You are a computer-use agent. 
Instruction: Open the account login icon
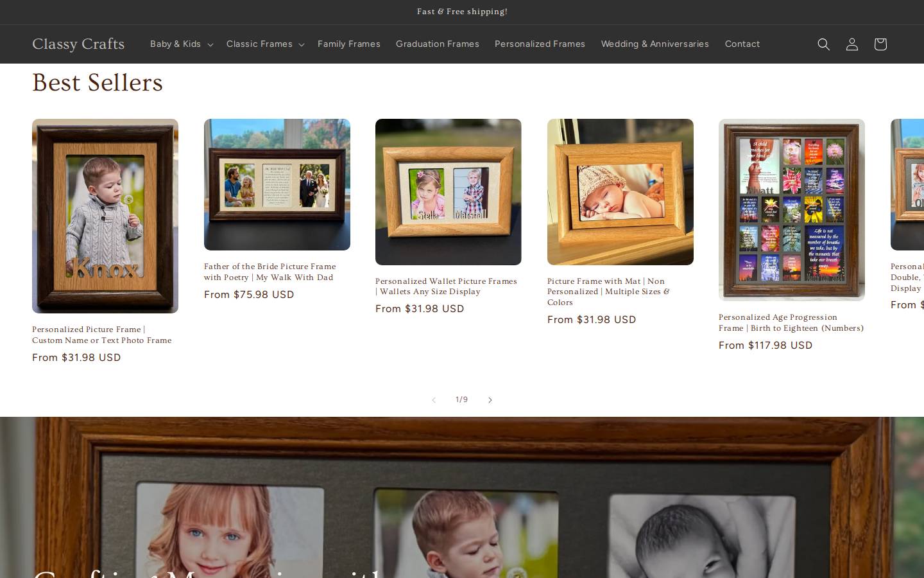pyautogui.click(x=851, y=44)
